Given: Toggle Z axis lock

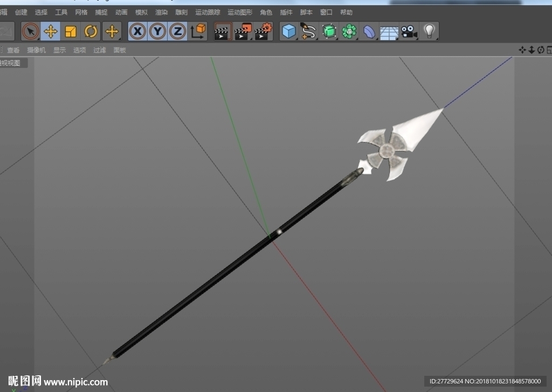Looking at the screenshot, I should 177,31.
